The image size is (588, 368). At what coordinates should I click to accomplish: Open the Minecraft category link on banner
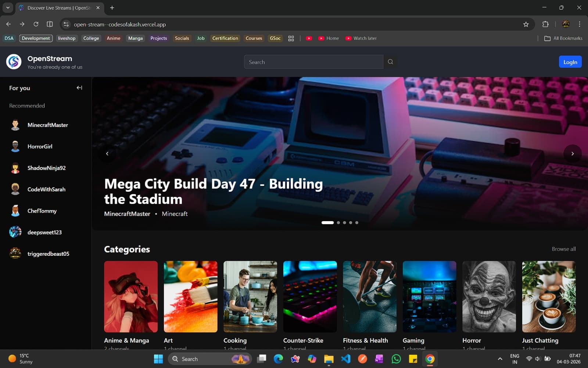(x=175, y=214)
